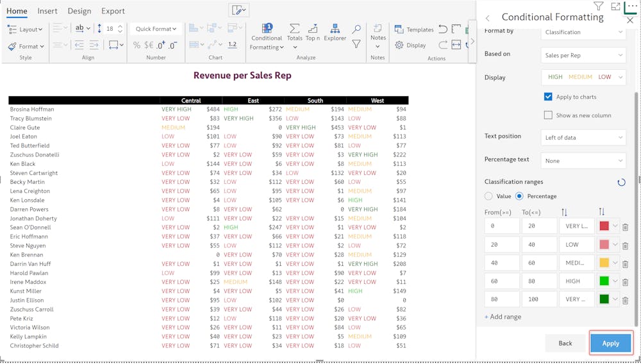Click the Totals sigma icon
The height and width of the screenshot is (364, 641).
(294, 33)
